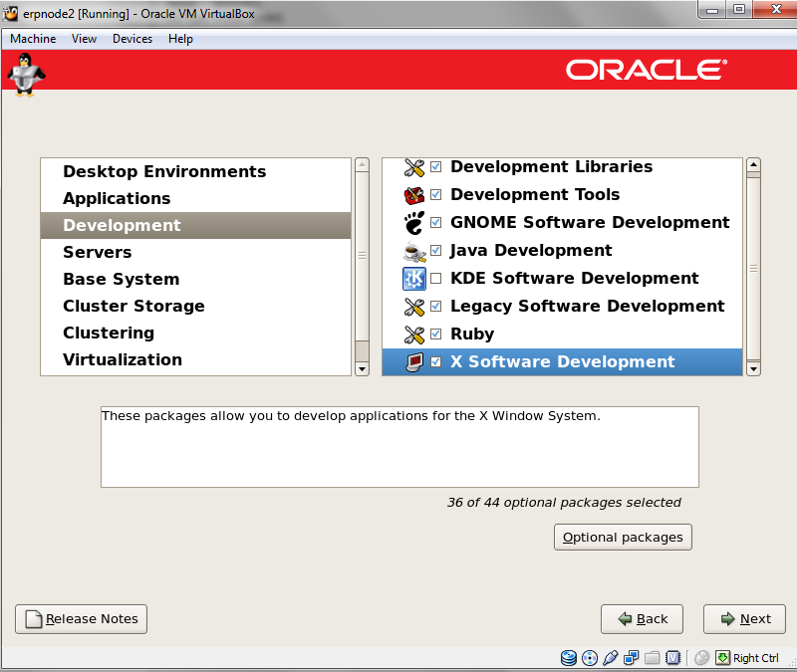Select the Virtualization category
This screenshot has height=672, width=797.
click(195, 360)
